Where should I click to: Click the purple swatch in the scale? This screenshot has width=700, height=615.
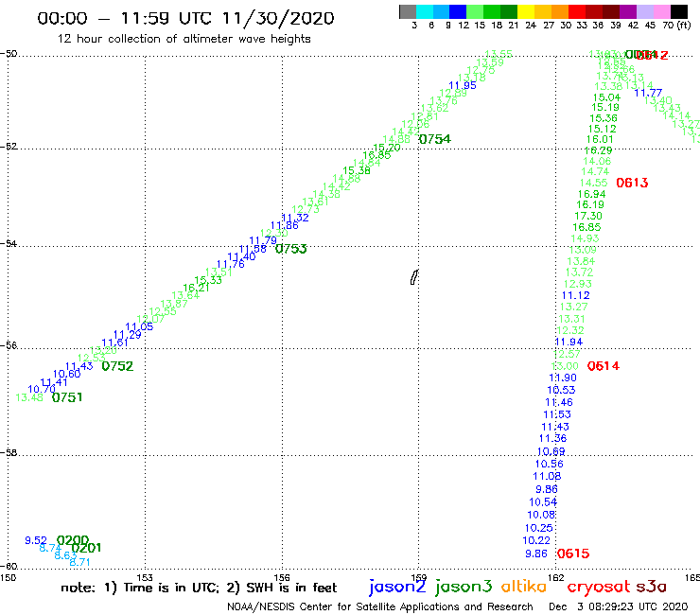628,11
